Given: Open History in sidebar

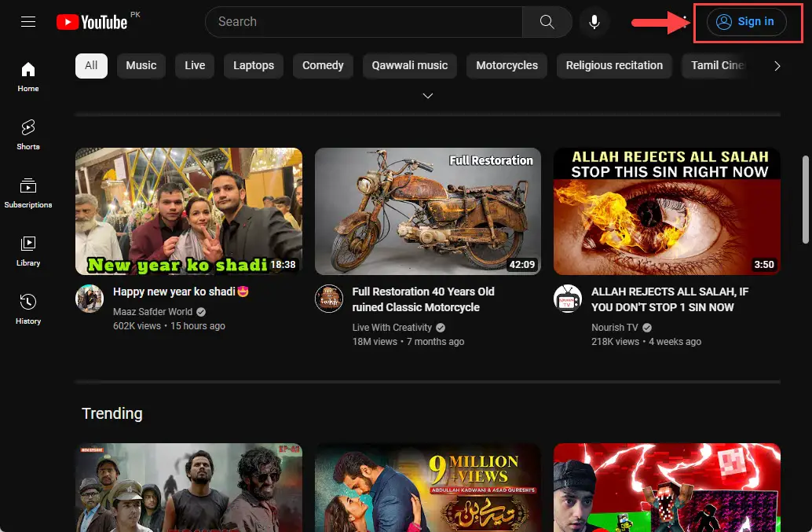Looking at the screenshot, I should (x=28, y=309).
